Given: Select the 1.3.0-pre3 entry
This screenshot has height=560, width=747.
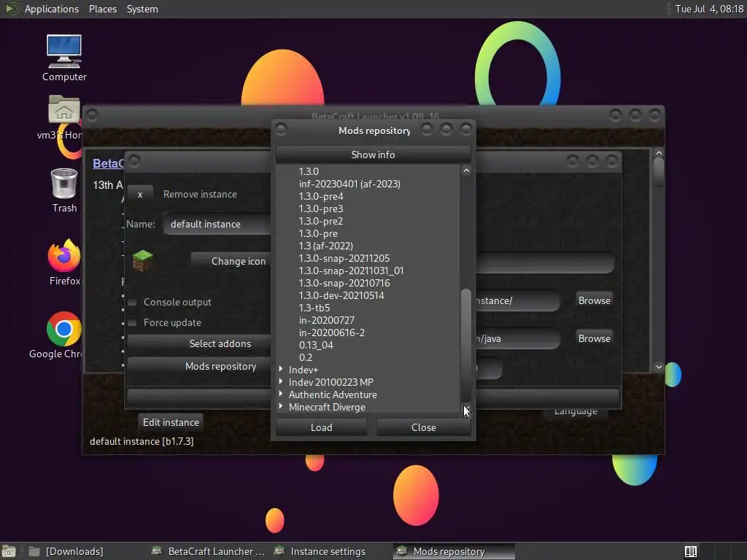Looking at the screenshot, I should tap(321, 209).
